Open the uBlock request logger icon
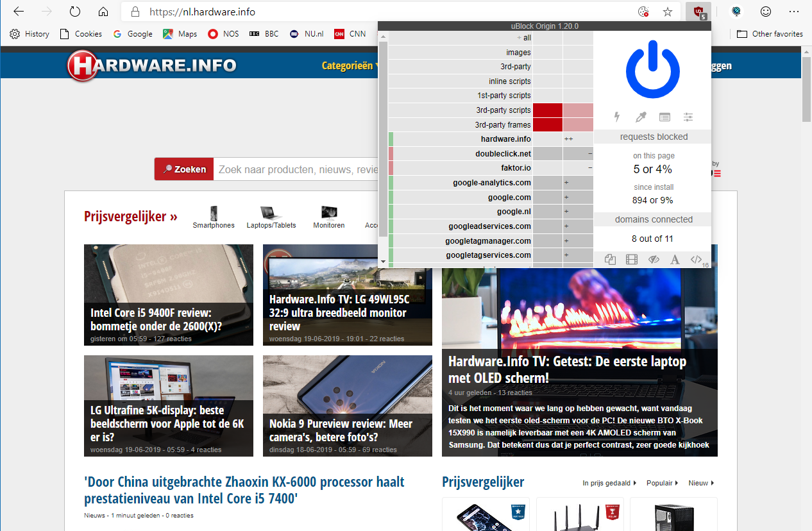This screenshot has height=531, width=812. point(664,117)
